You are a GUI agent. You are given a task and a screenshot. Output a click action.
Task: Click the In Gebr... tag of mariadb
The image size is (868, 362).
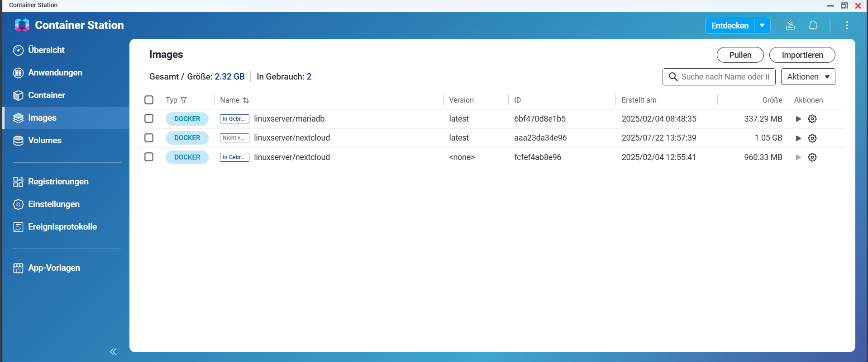(x=234, y=119)
